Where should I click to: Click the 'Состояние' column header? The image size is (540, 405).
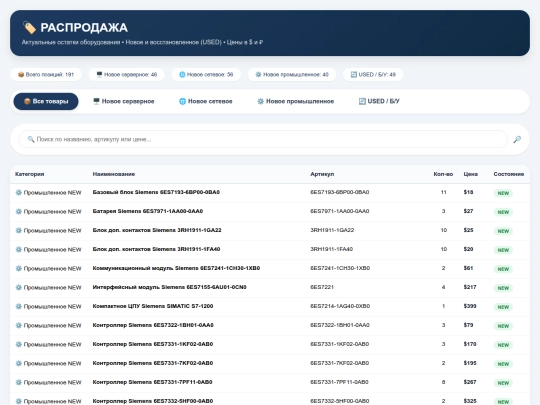click(x=509, y=174)
